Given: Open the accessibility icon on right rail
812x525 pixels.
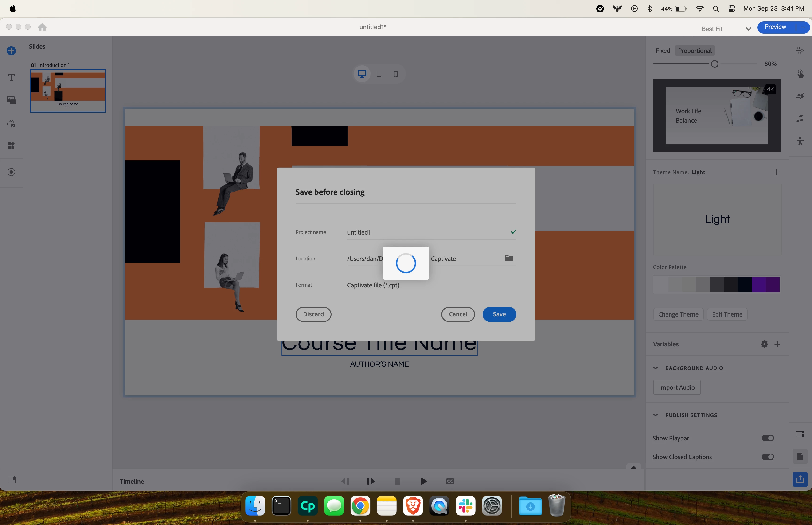Looking at the screenshot, I should coord(800,141).
